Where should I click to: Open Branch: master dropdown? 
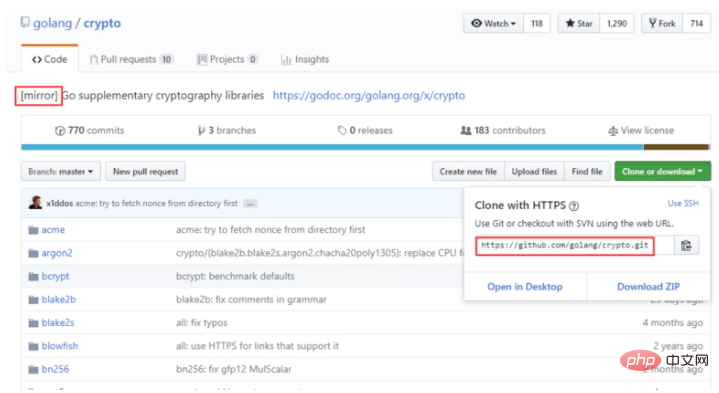point(61,172)
